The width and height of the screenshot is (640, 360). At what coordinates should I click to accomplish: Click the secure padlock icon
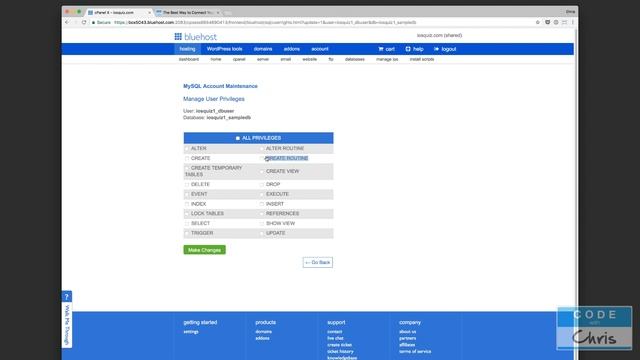tap(93, 22)
